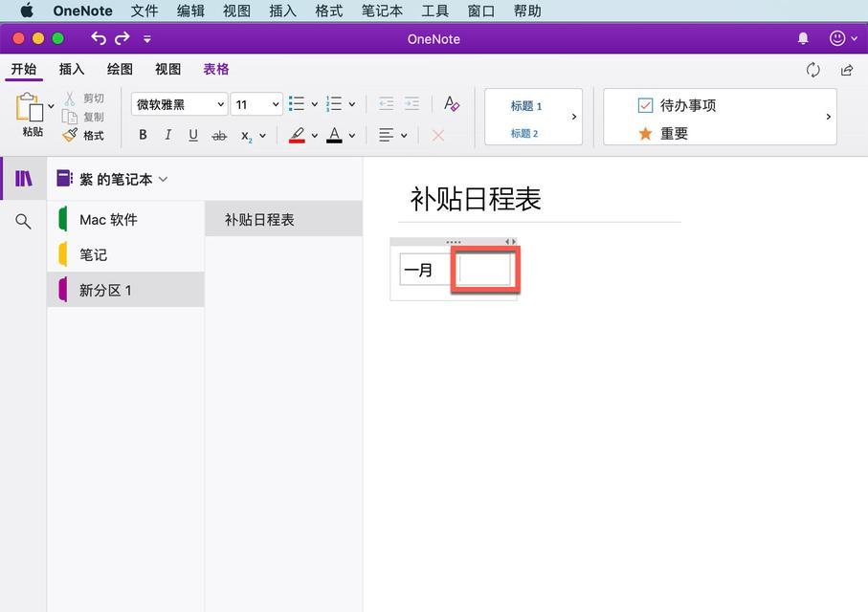Click the clear formatting icon
Viewport: 868px width, 612px height.
[x=451, y=103]
